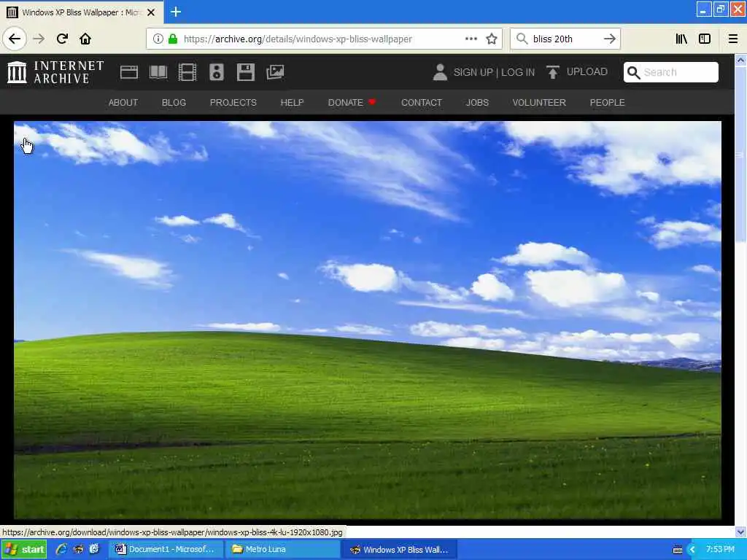Click the Bliss wallpaper image
Image resolution: width=747 pixels, height=560 pixels.
[x=368, y=320]
